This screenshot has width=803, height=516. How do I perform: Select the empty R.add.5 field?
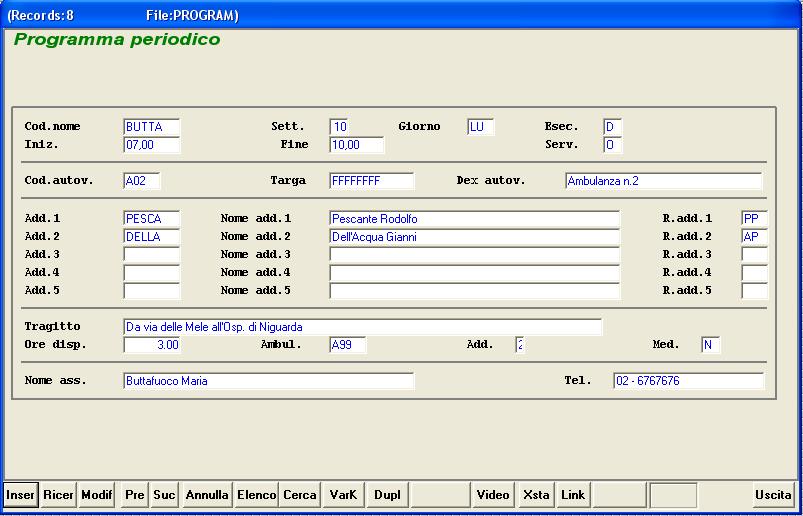coord(754,291)
